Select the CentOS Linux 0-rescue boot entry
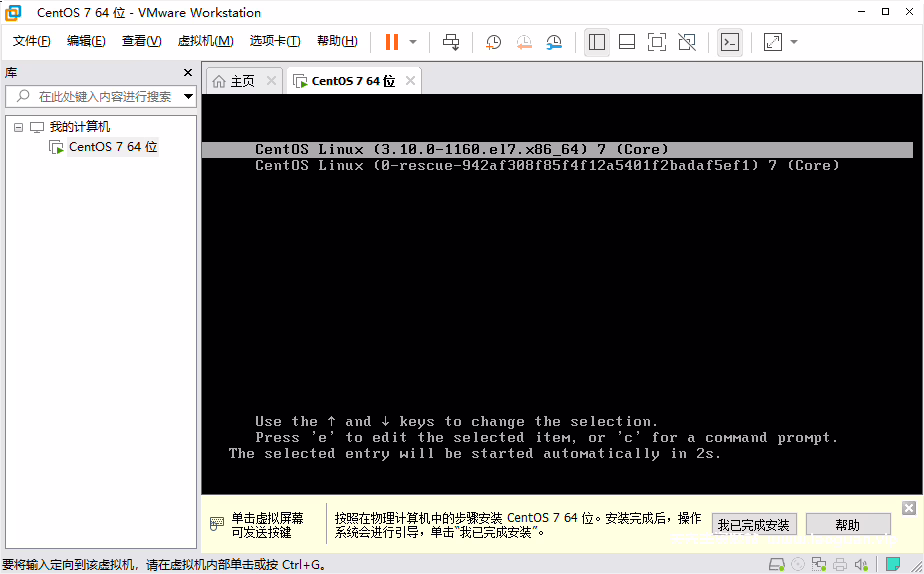Viewport: 924px width, 574px height. [x=547, y=166]
